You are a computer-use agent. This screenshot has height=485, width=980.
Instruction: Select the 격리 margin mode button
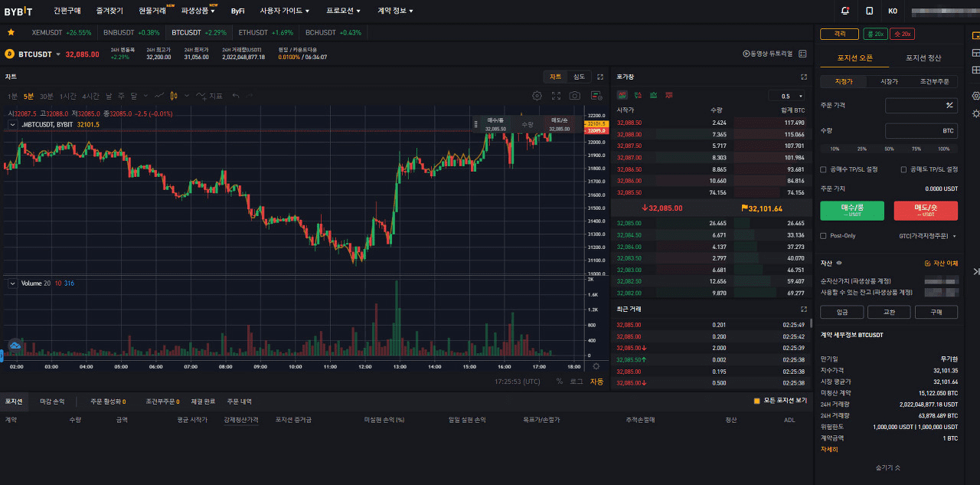pos(839,34)
